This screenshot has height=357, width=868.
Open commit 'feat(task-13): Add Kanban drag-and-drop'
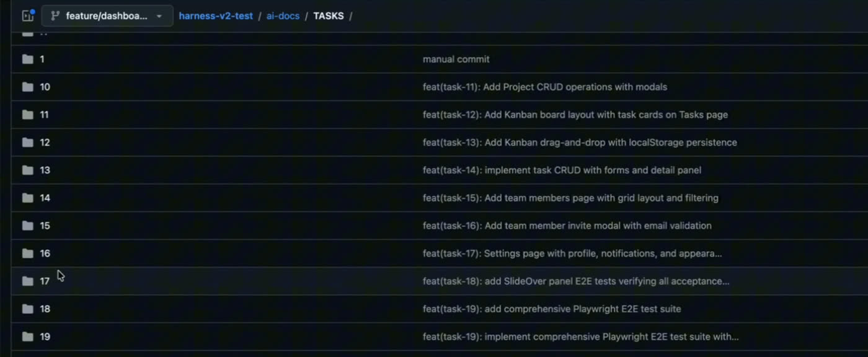[x=580, y=143]
